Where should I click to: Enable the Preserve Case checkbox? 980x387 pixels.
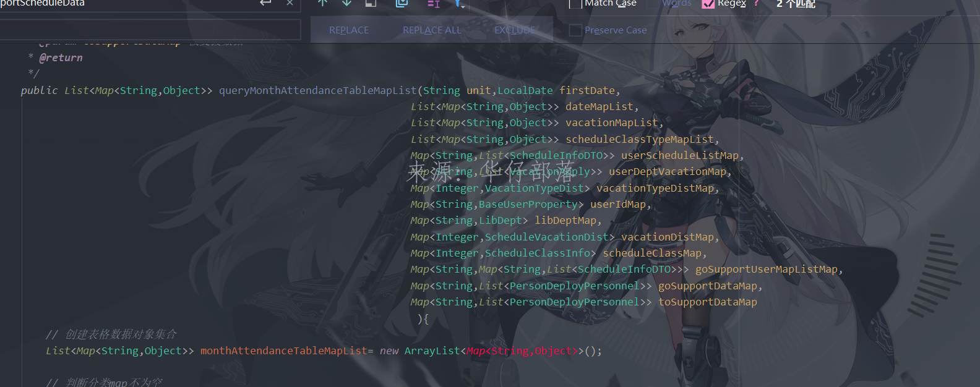pyautogui.click(x=575, y=30)
